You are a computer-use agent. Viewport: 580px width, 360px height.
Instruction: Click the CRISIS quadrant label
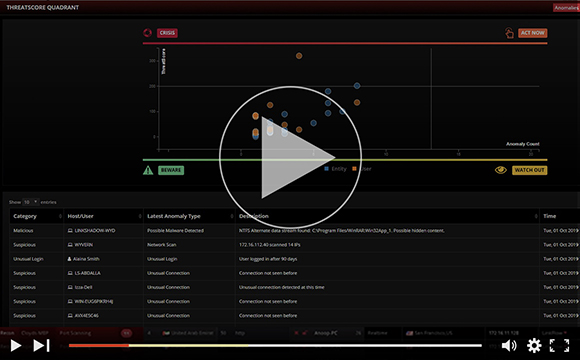click(x=167, y=33)
